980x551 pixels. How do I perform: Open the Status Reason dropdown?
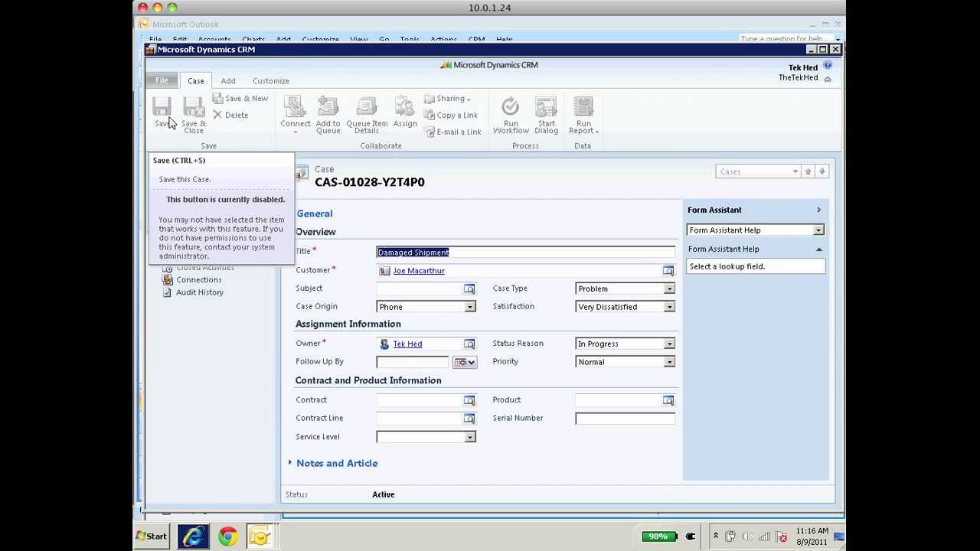[669, 344]
